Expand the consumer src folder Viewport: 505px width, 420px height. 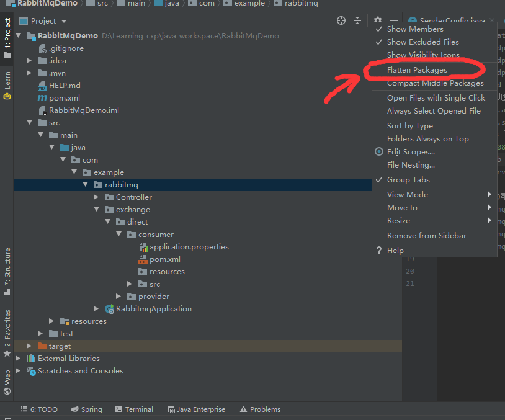[130, 284]
